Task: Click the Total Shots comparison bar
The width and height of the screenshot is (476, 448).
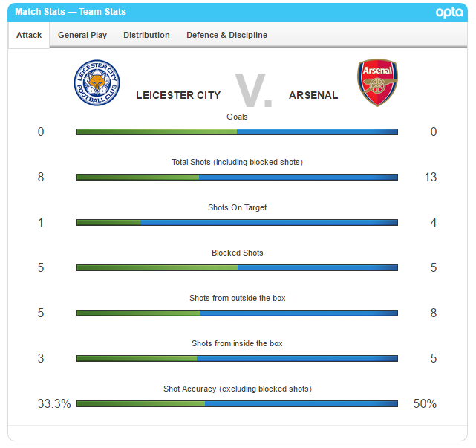Action: (237, 177)
